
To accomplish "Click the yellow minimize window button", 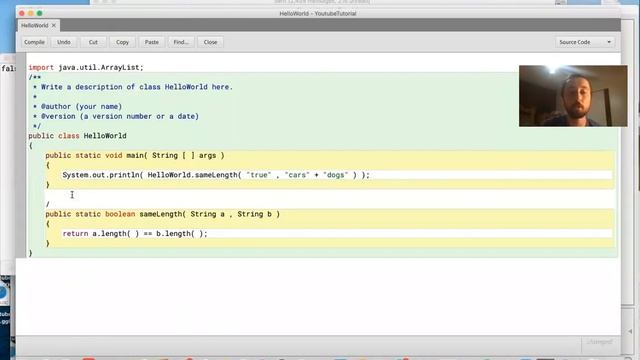I will point(31,13).
